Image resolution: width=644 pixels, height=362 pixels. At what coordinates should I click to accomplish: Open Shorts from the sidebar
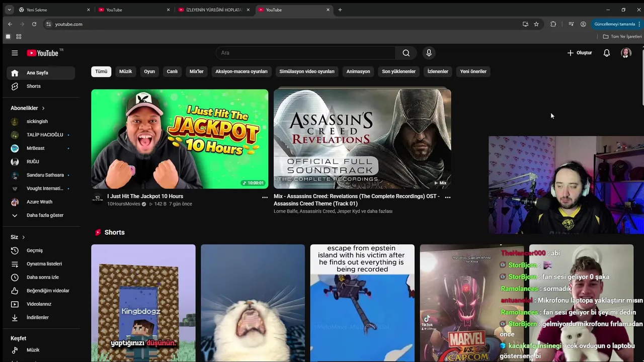click(x=41, y=86)
